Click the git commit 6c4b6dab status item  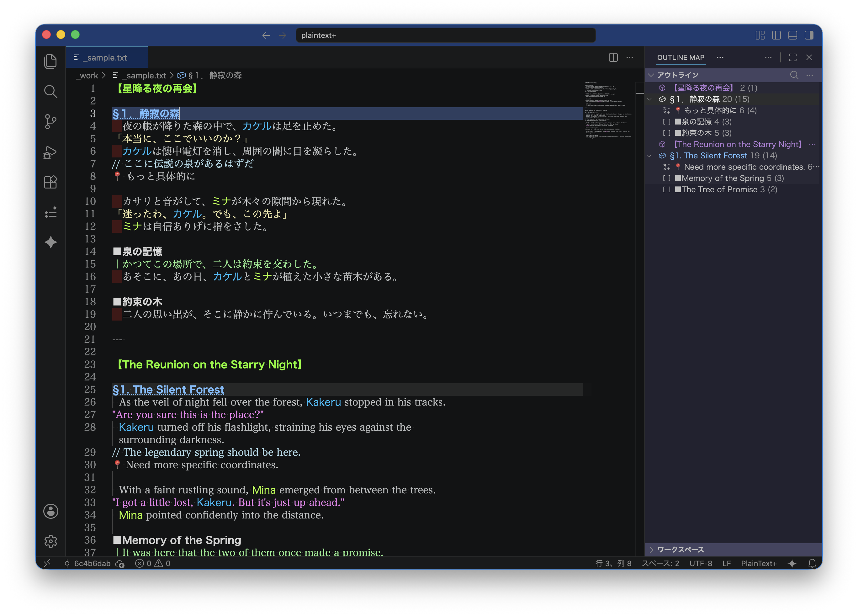click(x=88, y=563)
